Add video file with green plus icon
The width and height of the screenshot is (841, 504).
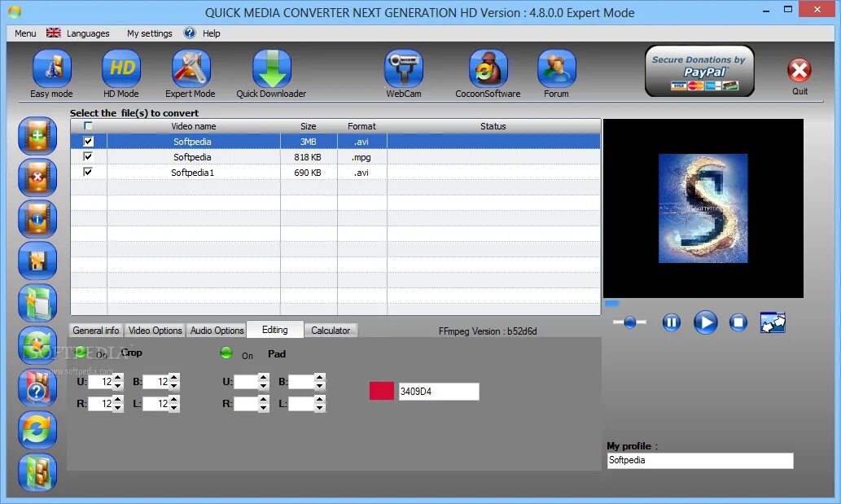click(x=37, y=136)
